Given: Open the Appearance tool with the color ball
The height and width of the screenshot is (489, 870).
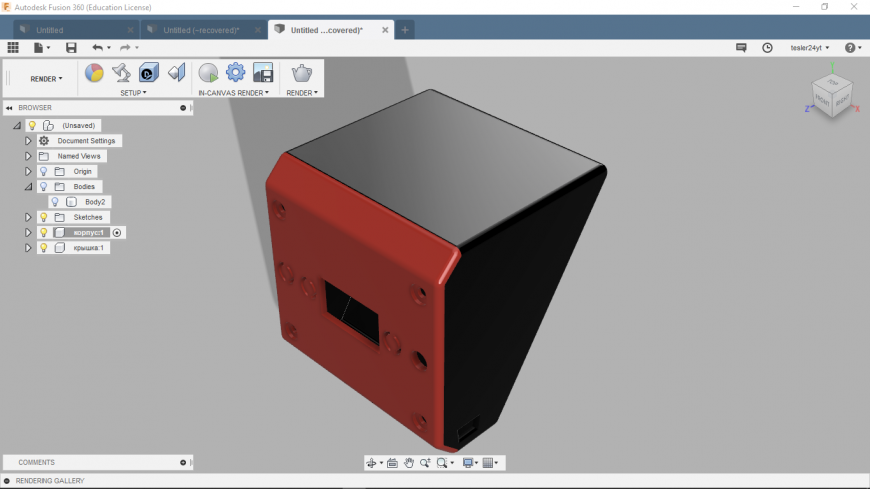Looking at the screenshot, I should point(94,73).
